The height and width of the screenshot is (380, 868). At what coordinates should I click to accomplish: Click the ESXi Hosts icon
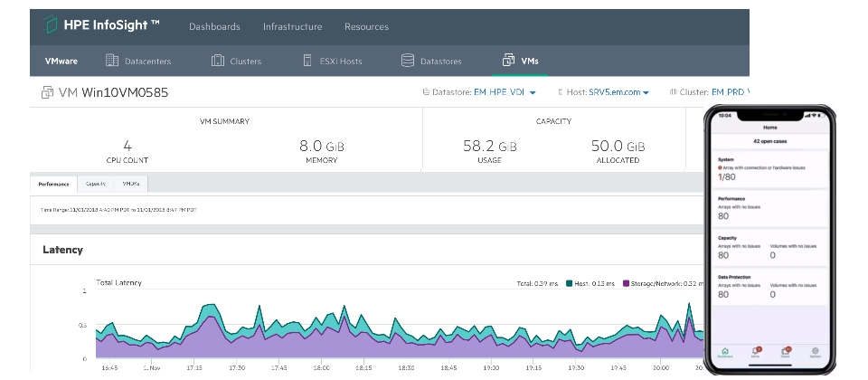309,62
